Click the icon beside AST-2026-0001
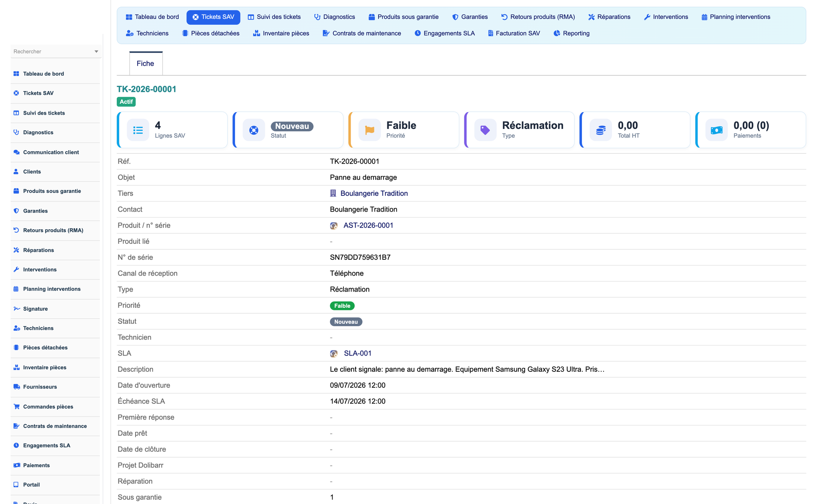This screenshot has width=814, height=504. click(x=334, y=226)
